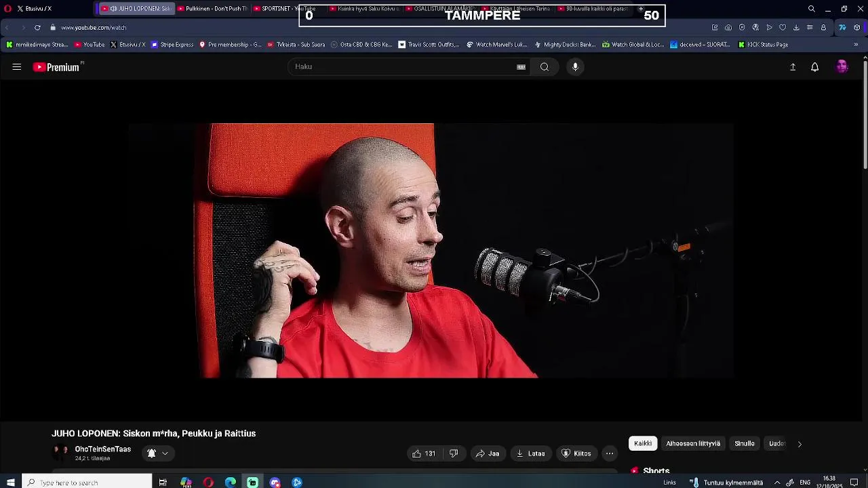
Task: Open Travis Scott Outfits bookmark
Action: tap(429, 45)
